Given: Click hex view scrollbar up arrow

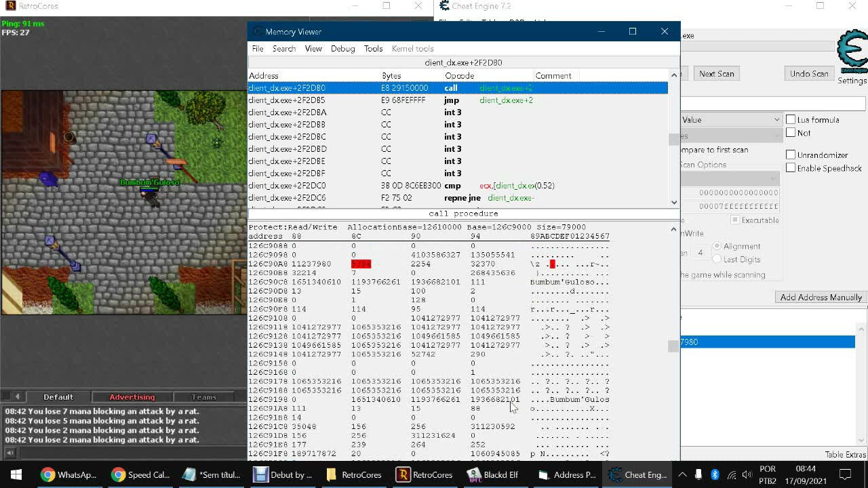Looking at the screenshot, I should click(673, 229).
